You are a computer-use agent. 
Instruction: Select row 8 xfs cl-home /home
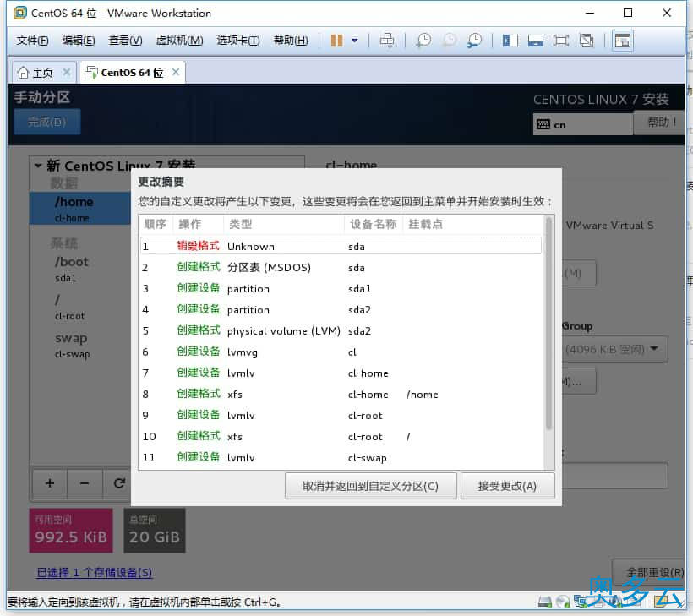pos(341,394)
